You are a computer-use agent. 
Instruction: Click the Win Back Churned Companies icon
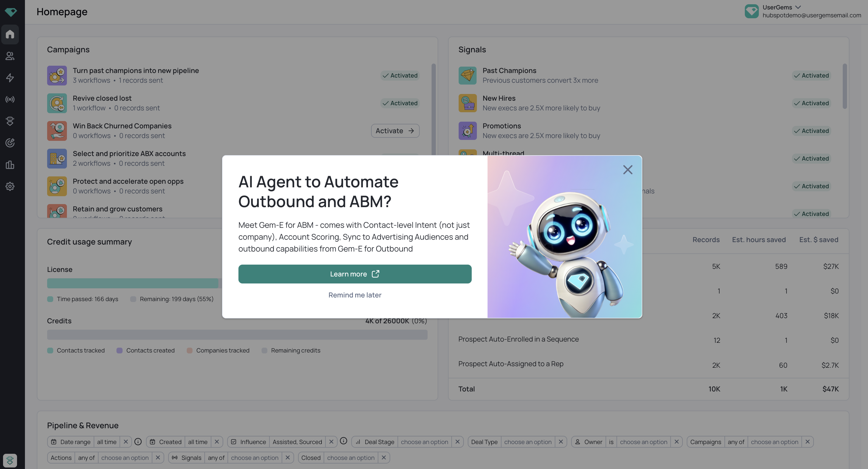tap(57, 131)
